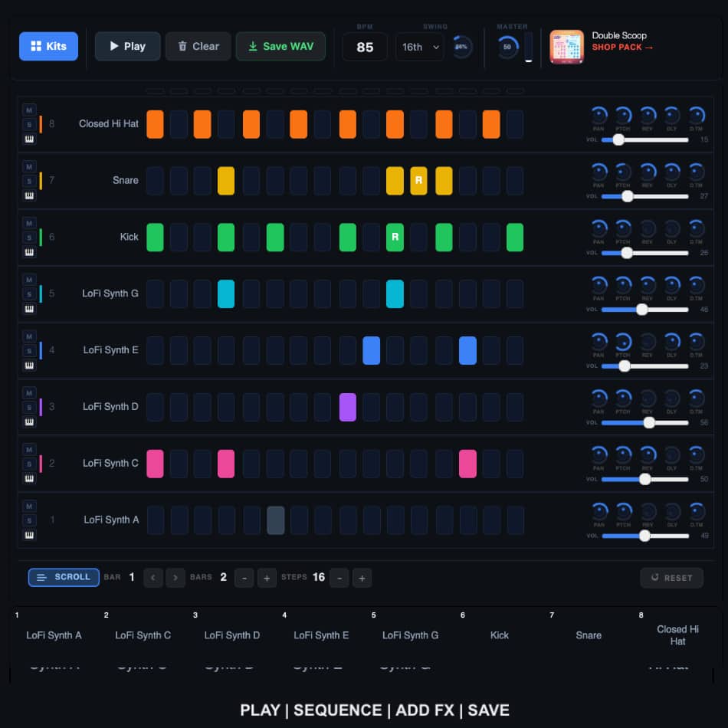Click the DLY knob on LoFi Synth A

[x=672, y=512]
